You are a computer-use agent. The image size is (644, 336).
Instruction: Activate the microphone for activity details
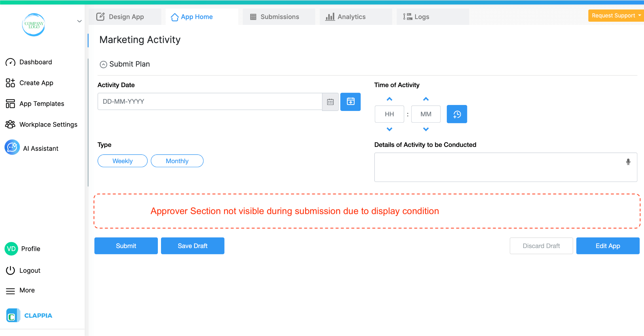point(628,162)
